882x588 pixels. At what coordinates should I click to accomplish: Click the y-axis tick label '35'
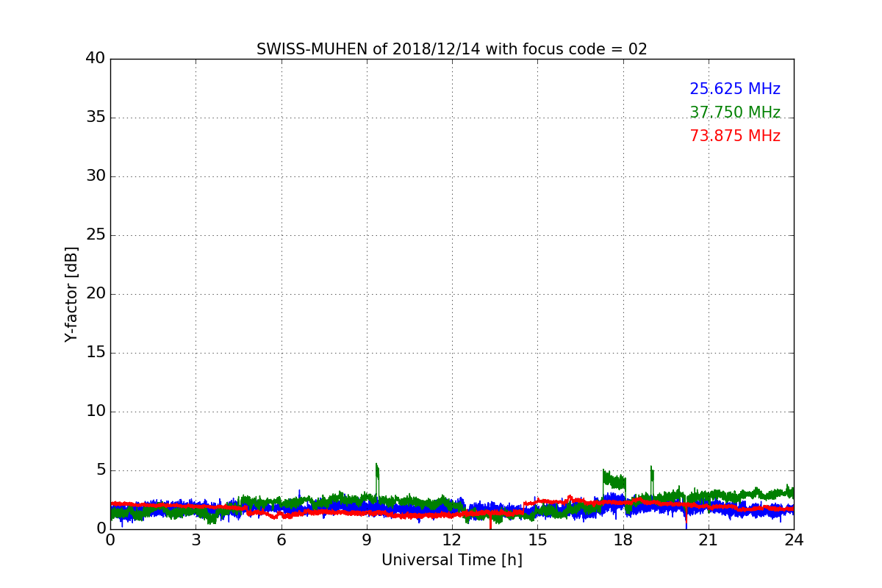pos(96,117)
